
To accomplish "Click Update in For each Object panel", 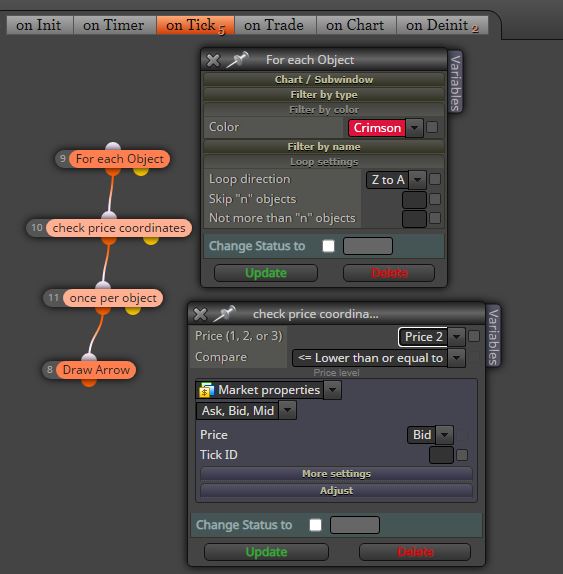I will 266,273.
